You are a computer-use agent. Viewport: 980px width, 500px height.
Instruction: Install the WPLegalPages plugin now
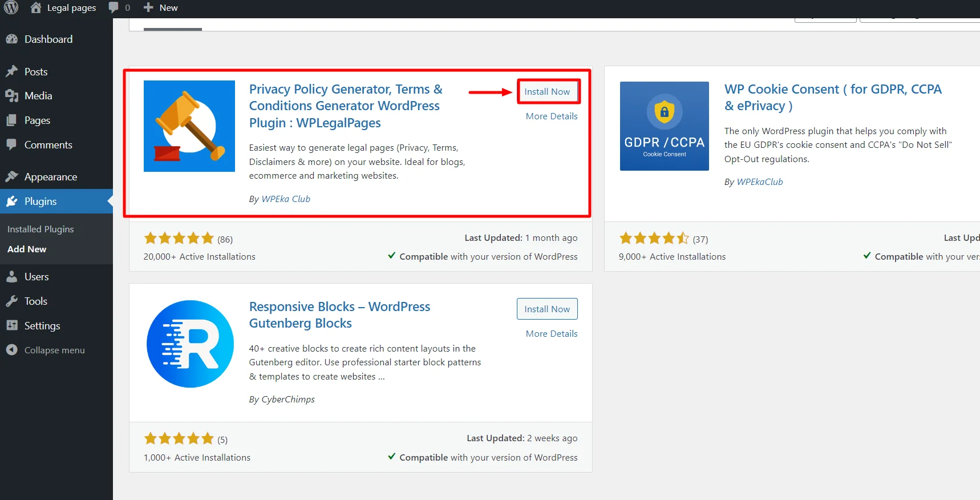point(547,92)
